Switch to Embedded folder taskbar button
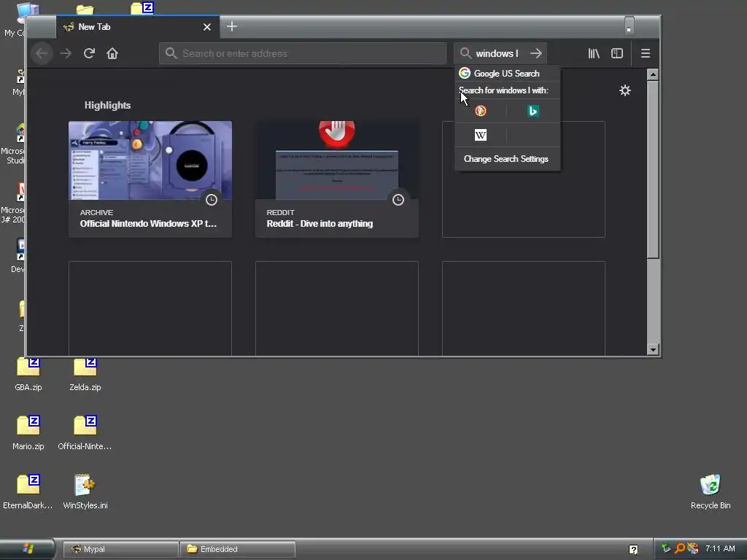 (238, 549)
